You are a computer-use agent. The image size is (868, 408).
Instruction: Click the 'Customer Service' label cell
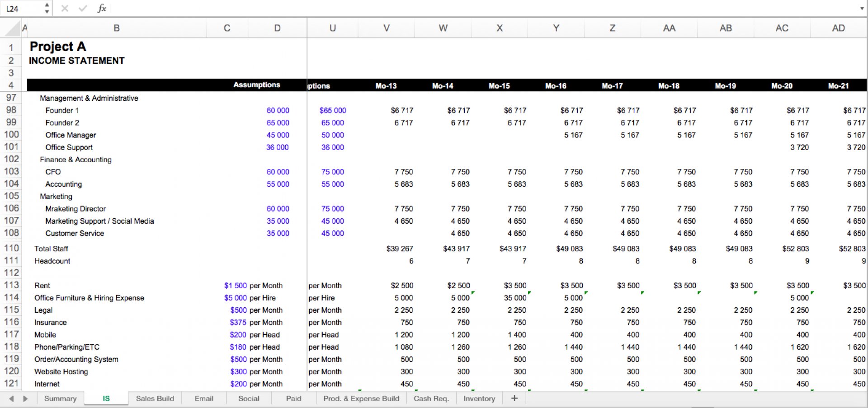[x=75, y=233]
